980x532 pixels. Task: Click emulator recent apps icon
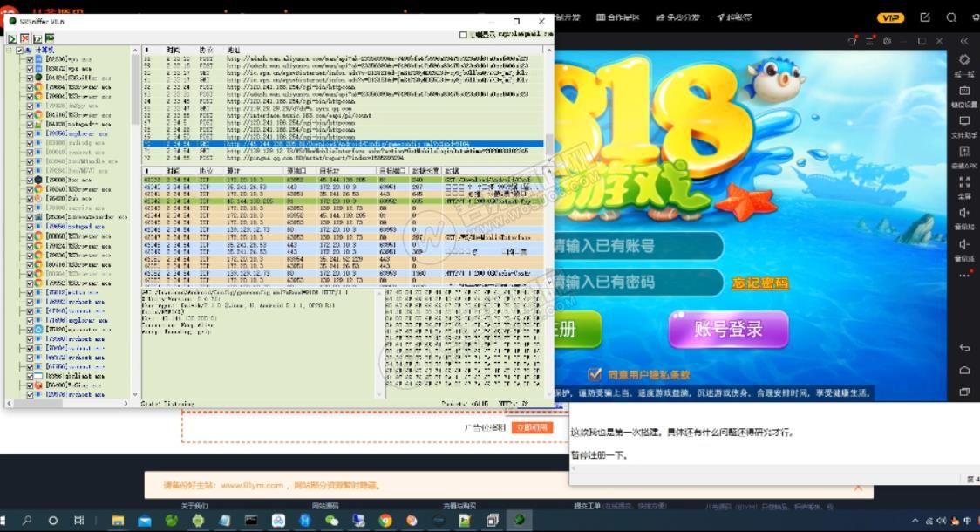tap(964, 392)
